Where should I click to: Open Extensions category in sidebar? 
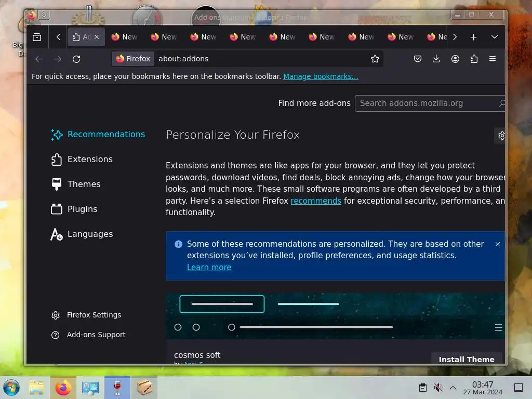(x=82, y=159)
